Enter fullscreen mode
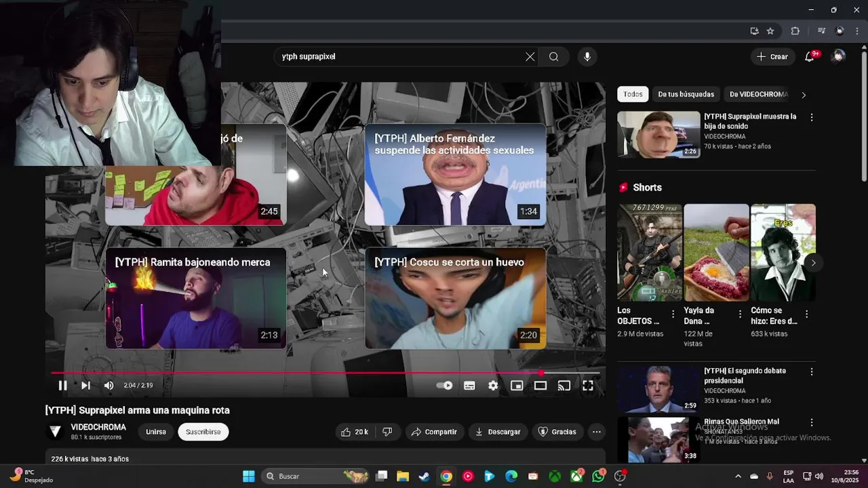868x488 pixels. click(x=588, y=386)
